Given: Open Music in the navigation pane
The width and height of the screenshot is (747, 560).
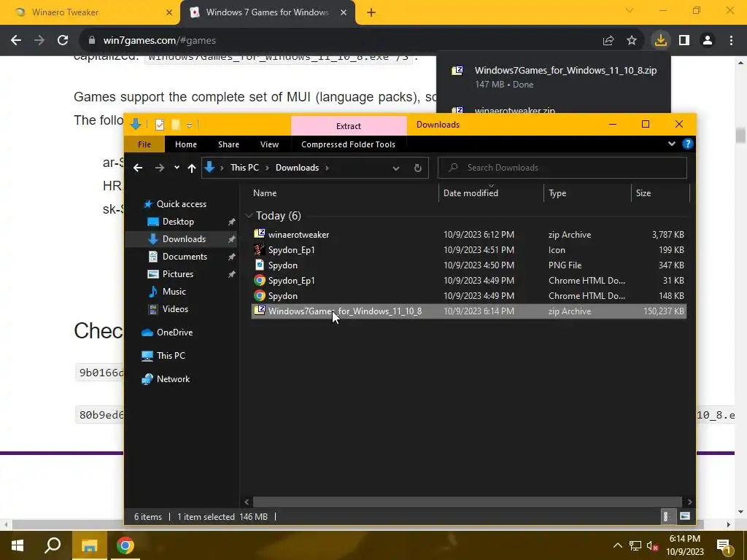Looking at the screenshot, I should click(x=174, y=292).
